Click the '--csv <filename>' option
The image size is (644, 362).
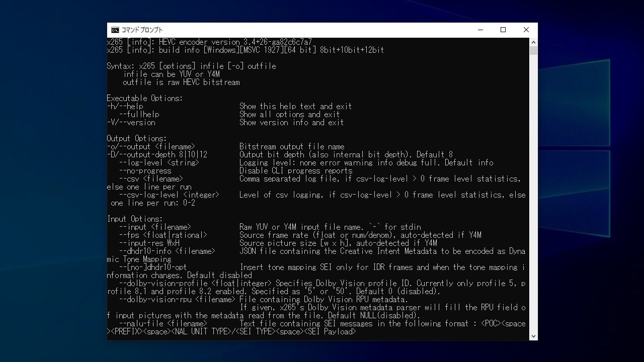point(151,179)
